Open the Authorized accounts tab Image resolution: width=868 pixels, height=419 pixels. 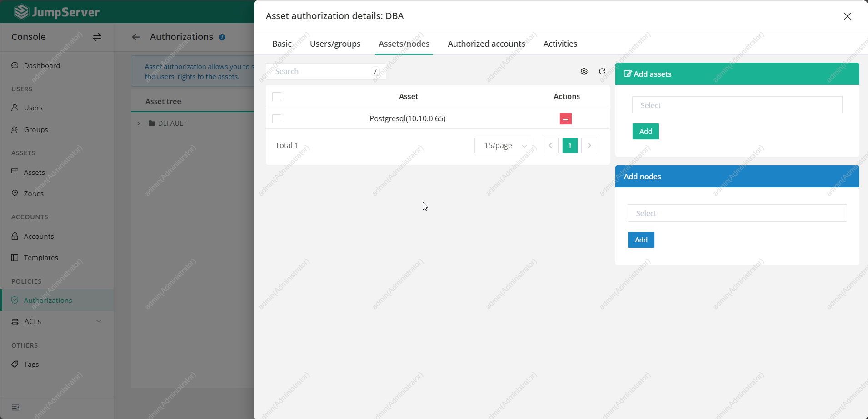486,44
